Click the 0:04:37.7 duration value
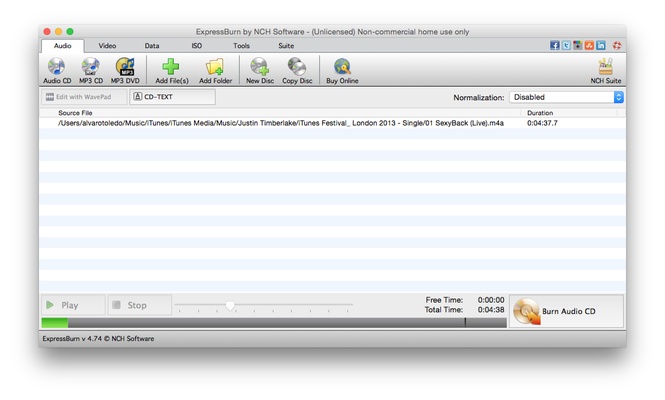Screen dimensions: 665x400 tap(542, 123)
